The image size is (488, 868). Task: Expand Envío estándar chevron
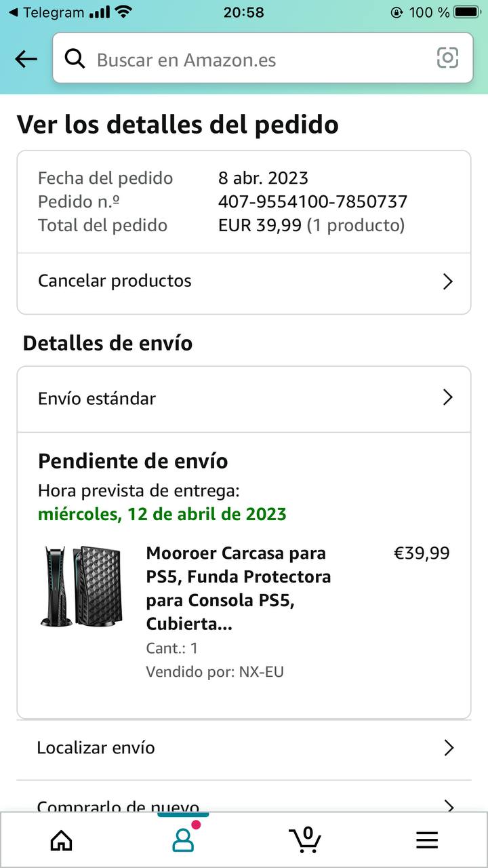tap(447, 397)
